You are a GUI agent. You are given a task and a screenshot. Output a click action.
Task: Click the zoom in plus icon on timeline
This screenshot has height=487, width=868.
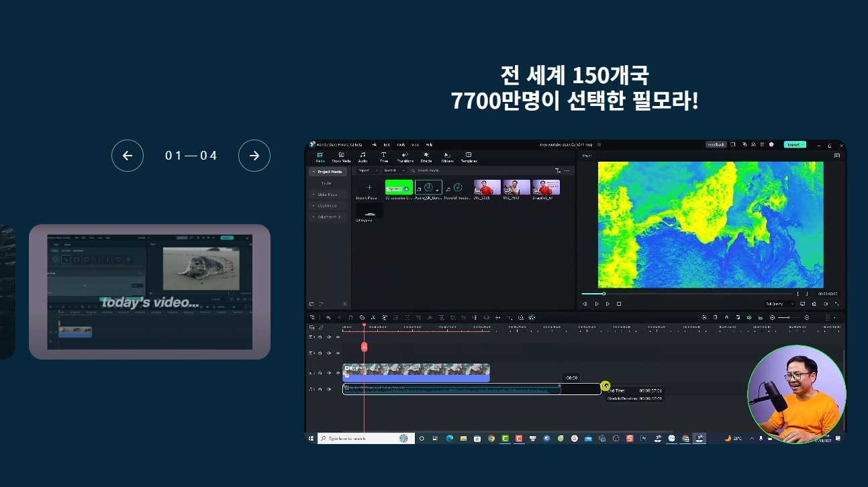tap(807, 317)
